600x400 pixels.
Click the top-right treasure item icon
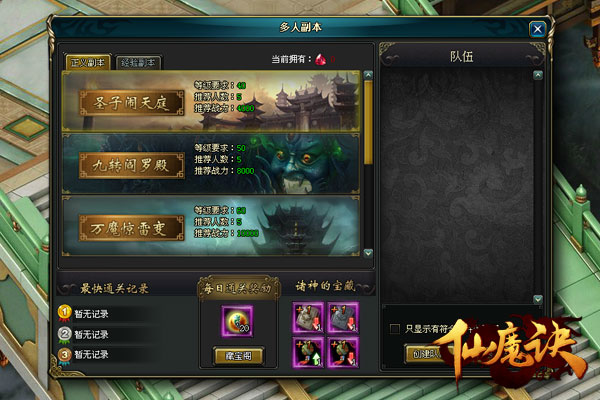[343, 317]
